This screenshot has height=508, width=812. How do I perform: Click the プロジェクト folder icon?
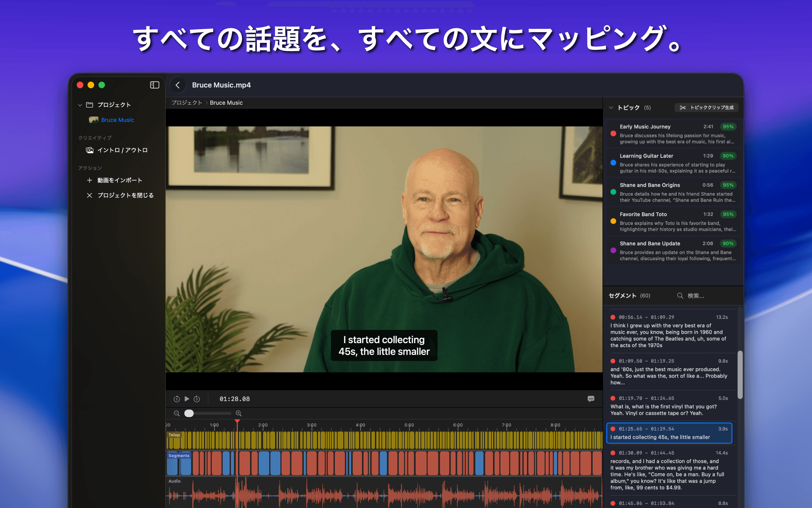(x=90, y=105)
